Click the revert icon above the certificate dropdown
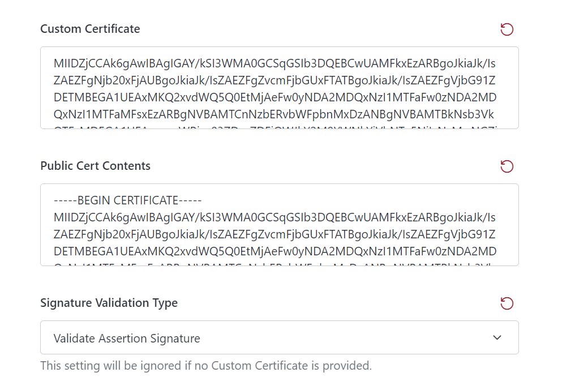This screenshot has width=588, height=381. coord(507,303)
